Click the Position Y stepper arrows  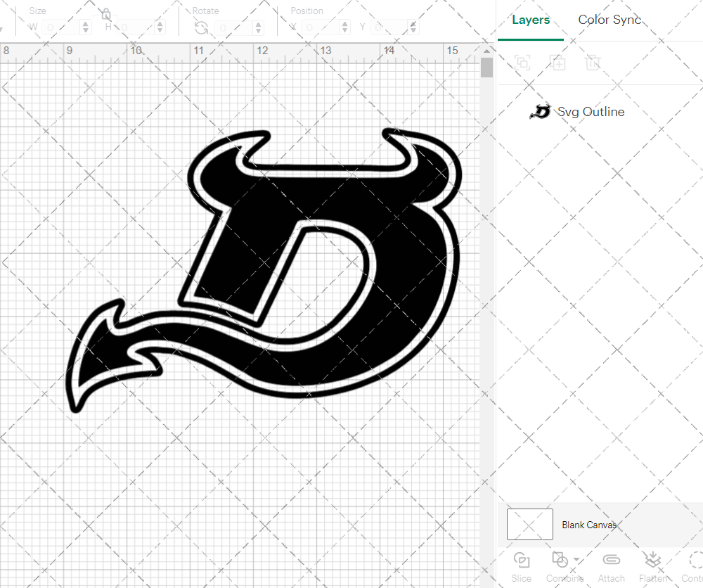413,28
